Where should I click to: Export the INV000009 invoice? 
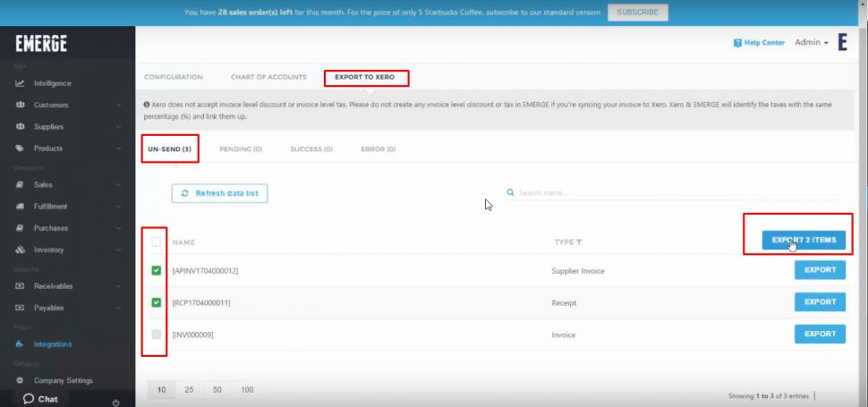[821, 334]
